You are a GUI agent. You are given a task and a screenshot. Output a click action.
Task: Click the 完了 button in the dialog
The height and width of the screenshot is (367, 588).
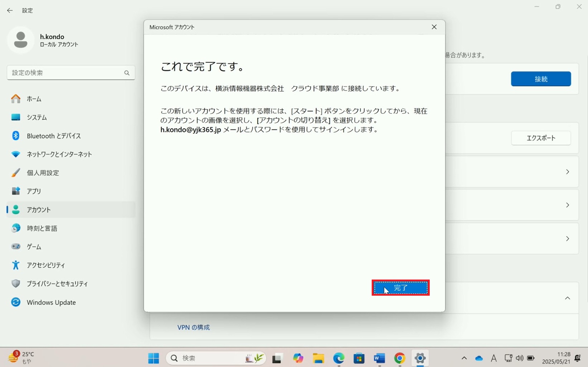[401, 288]
